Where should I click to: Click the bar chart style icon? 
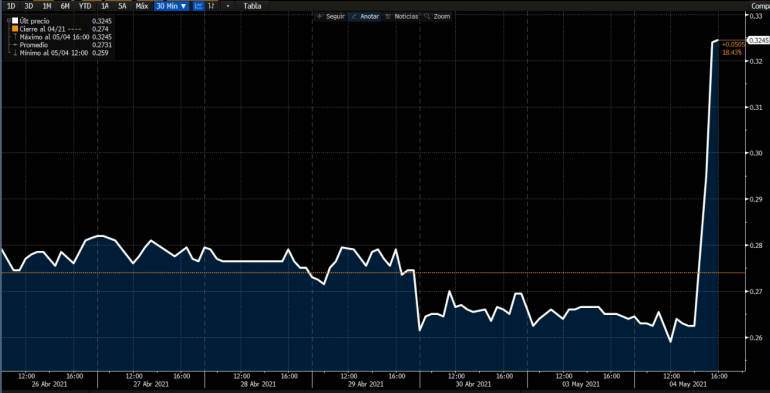[211, 6]
